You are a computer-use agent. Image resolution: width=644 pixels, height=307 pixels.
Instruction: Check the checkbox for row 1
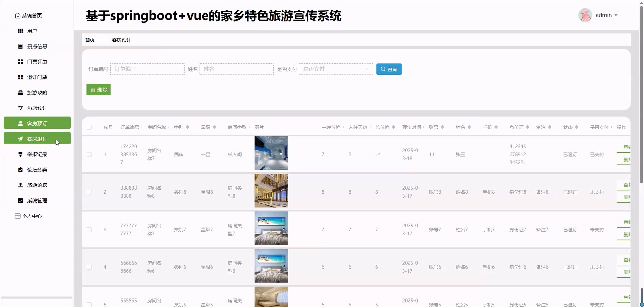89,154
